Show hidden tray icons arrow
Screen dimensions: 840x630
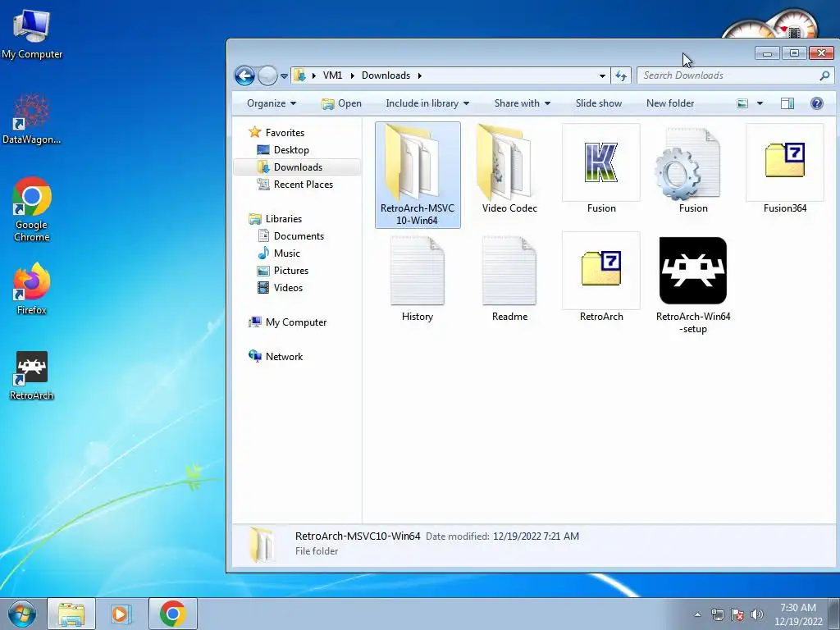tap(697, 614)
